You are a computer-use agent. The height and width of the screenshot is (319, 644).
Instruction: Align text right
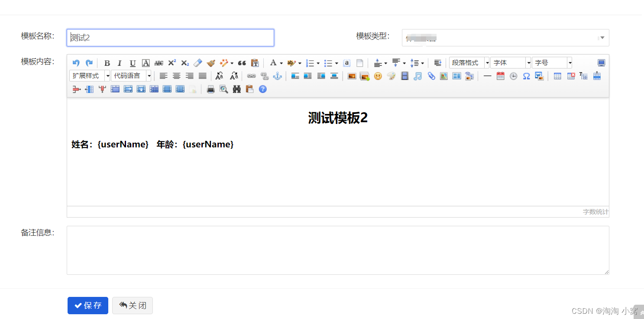point(189,76)
